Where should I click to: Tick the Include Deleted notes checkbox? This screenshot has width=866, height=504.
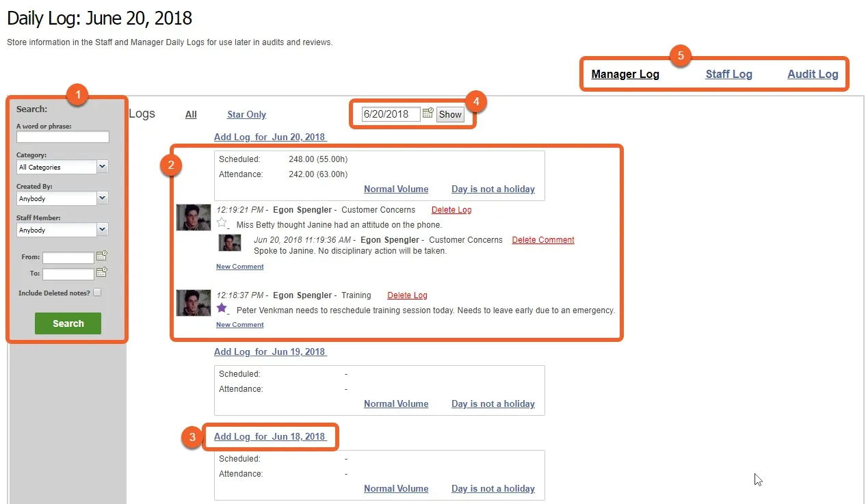pos(97,293)
